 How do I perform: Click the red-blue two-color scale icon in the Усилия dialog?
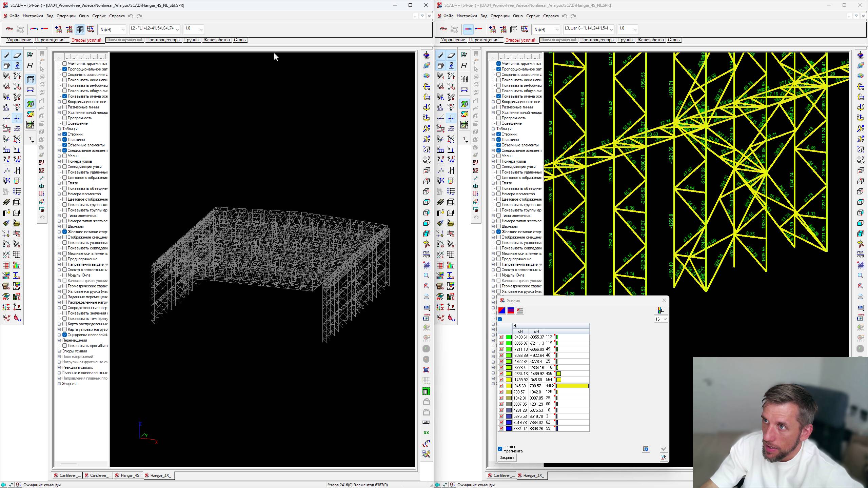[x=501, y=310]
